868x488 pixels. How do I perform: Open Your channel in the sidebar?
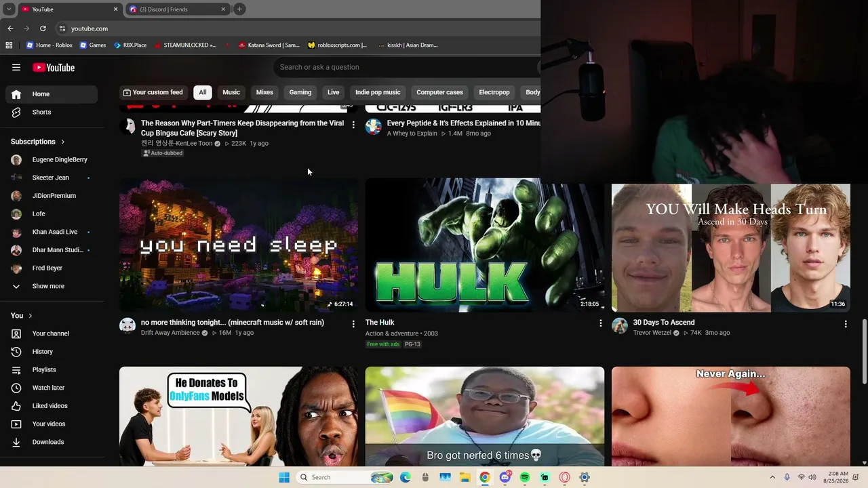click(x=52, y=333)
